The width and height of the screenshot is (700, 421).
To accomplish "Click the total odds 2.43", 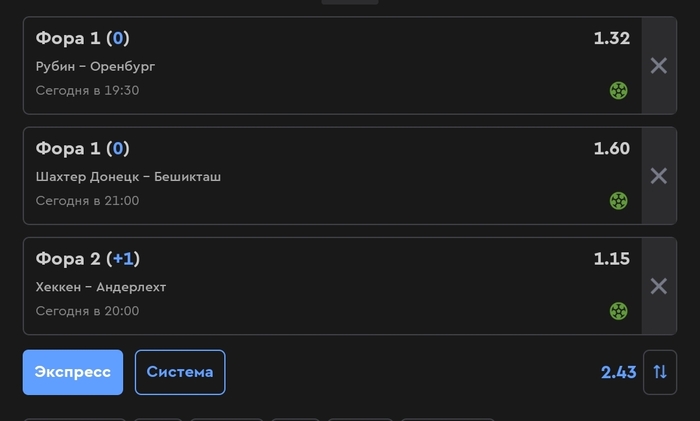I will [x=618, y=372].
